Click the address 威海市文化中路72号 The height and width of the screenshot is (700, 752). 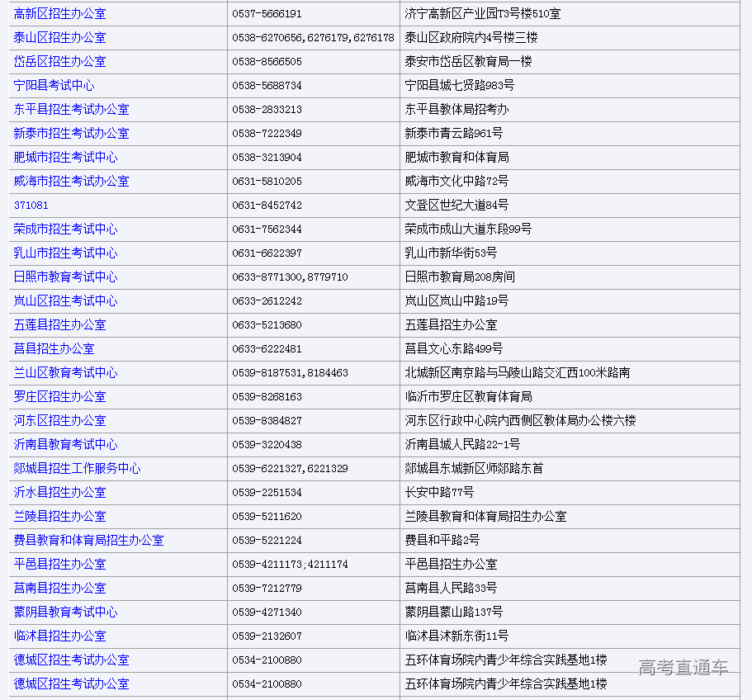coord(456,182)
